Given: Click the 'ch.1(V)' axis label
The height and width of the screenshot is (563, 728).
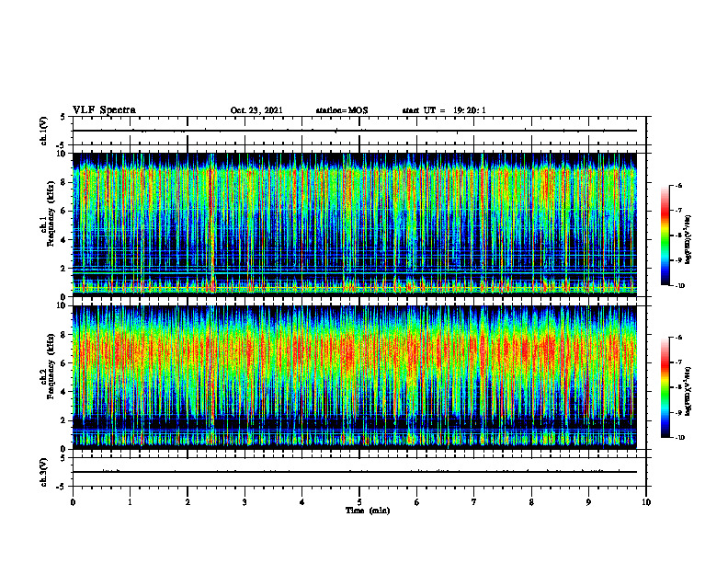Looking at the screenshot, I should (44, 131).
